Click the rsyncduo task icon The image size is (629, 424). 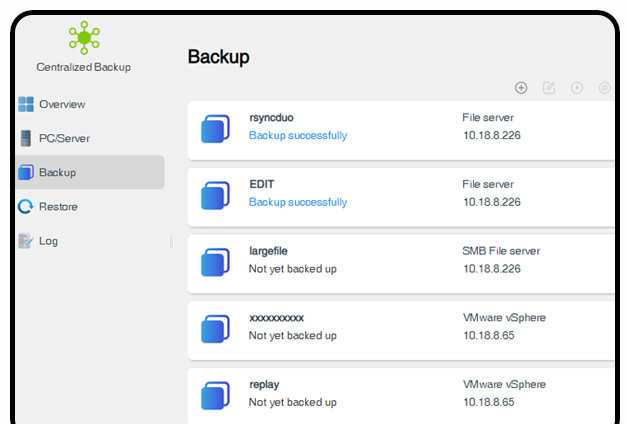tap(215, 129)
